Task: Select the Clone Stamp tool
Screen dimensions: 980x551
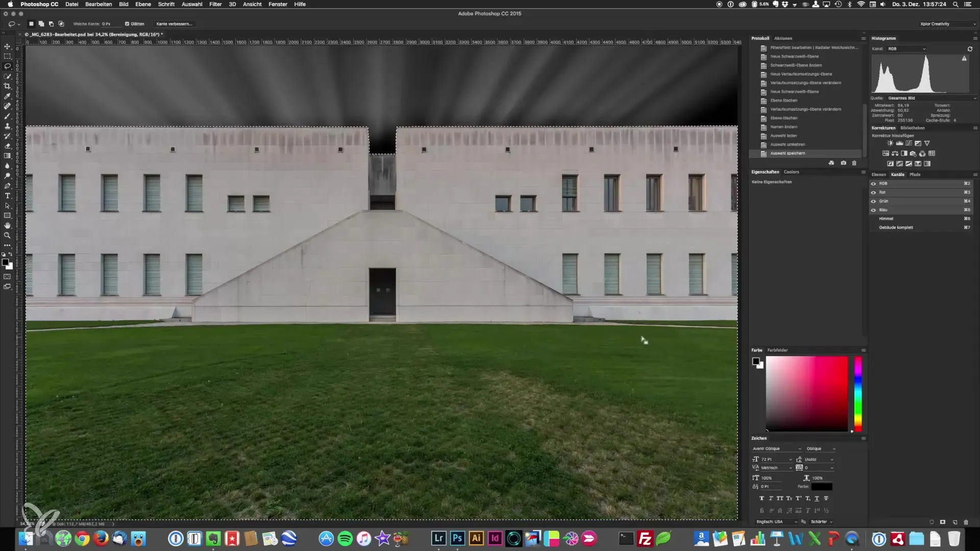Action: (7, 126)
